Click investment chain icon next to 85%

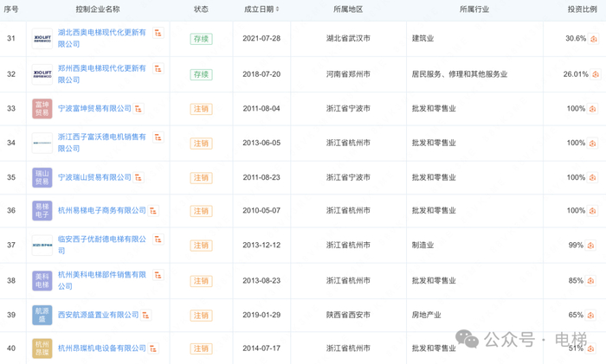click(x=590, y=281)
